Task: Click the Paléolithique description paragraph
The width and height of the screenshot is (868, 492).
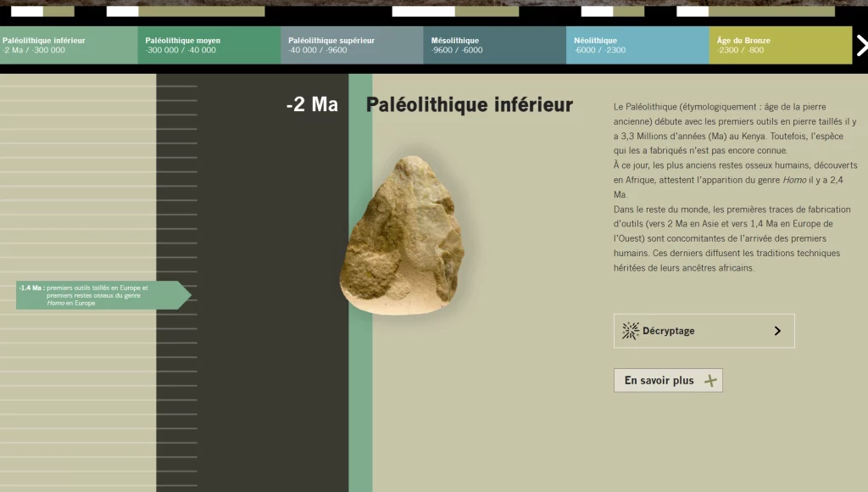Action: (x=735, y=187)
